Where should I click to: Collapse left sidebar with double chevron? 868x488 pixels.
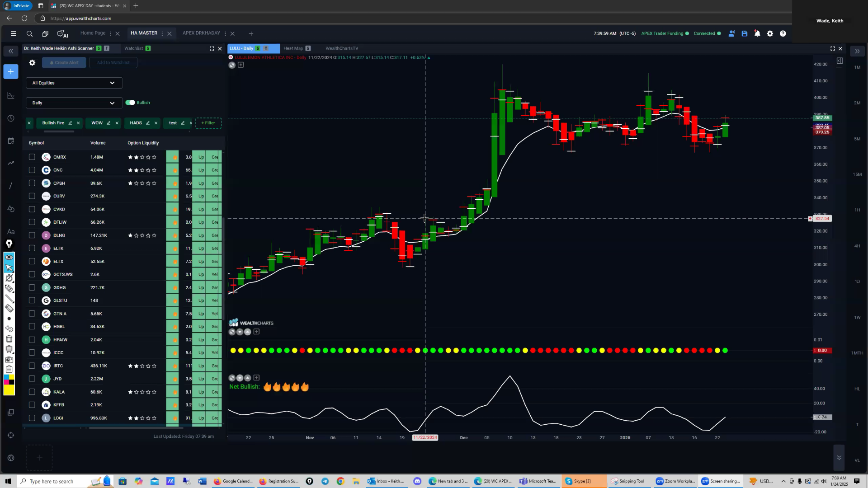[11, 51]
